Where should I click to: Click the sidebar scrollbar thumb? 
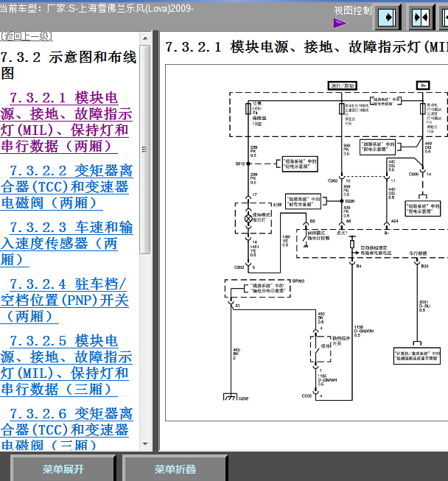click(145, 150)
